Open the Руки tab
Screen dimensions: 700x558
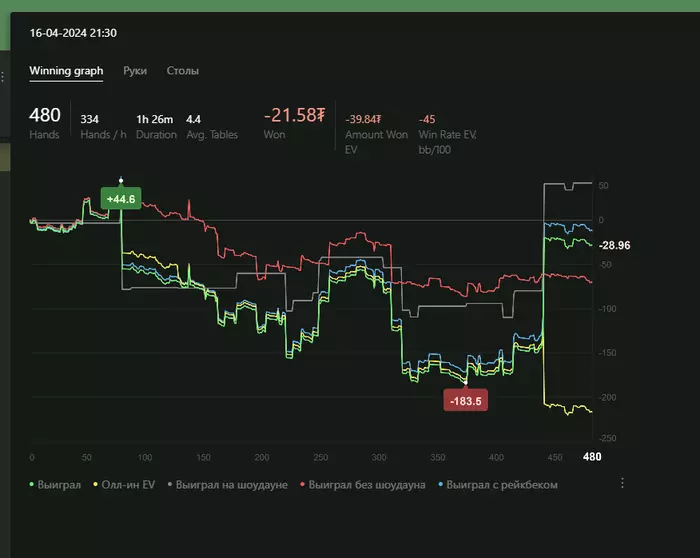(135, 71)
